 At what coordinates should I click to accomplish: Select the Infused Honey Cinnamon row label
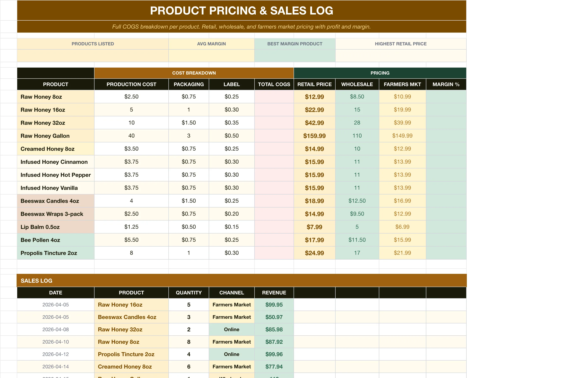point(56,162)
